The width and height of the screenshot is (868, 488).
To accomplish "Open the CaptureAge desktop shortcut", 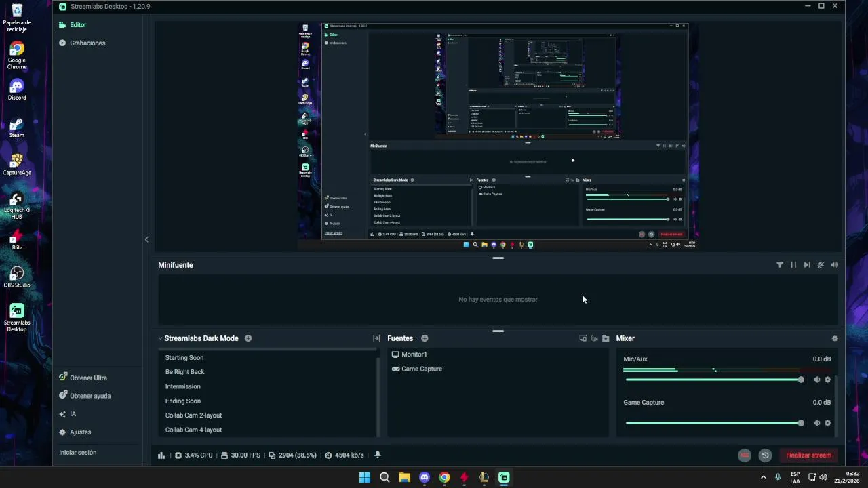I will pyautogui.click(x=17, y=165).
